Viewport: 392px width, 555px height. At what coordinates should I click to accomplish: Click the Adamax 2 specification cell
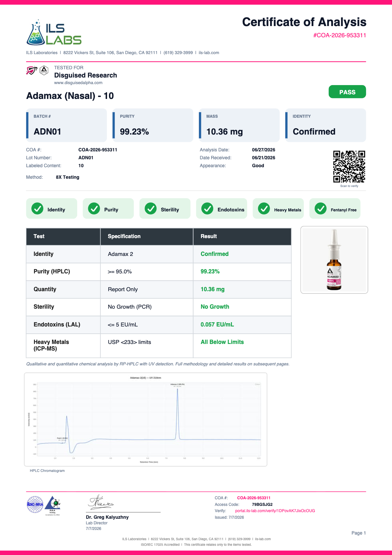(x=147, y=254)
